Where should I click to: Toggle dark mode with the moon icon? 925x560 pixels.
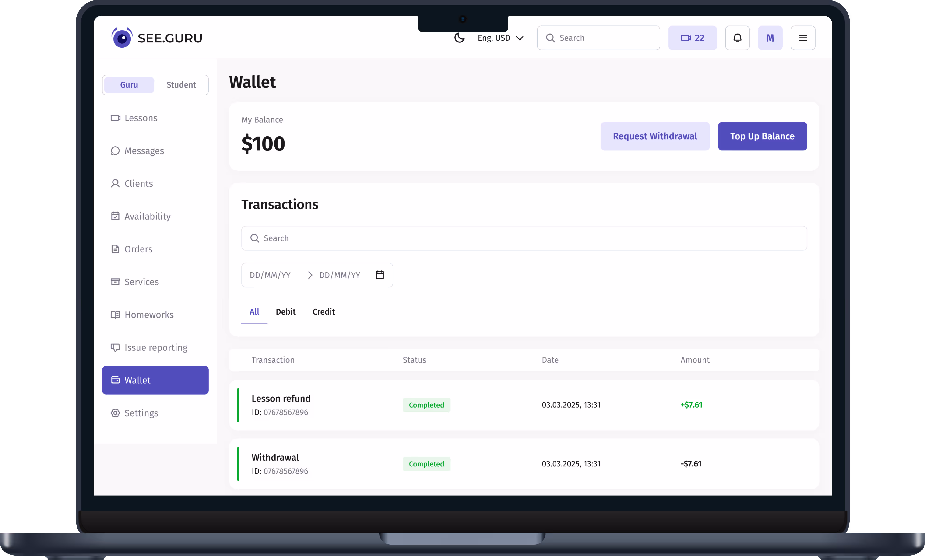459,38
